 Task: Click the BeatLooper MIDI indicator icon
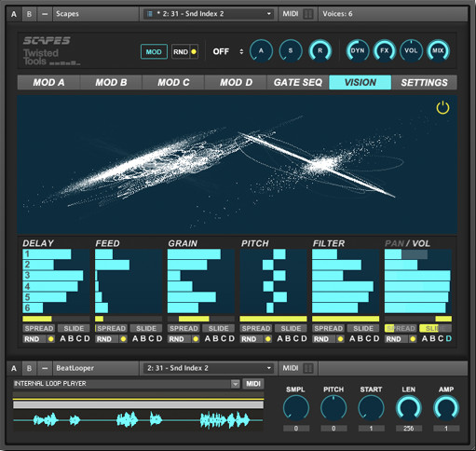(x=308, y=368)
